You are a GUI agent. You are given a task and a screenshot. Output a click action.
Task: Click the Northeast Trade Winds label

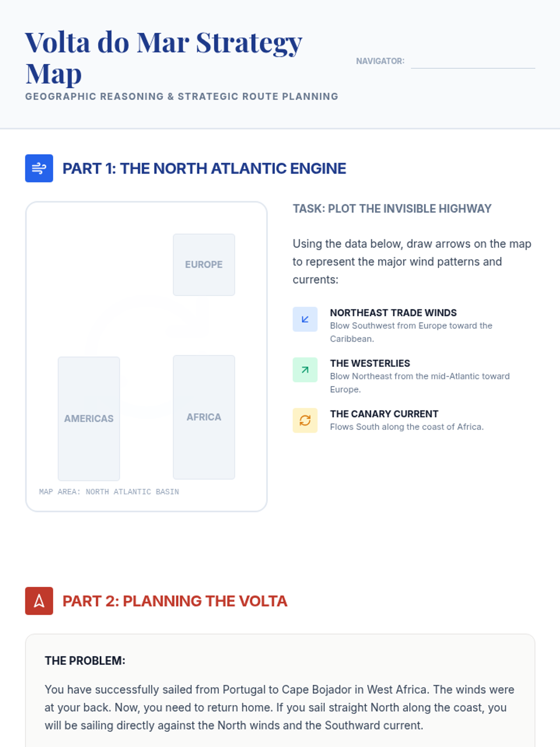393,313
